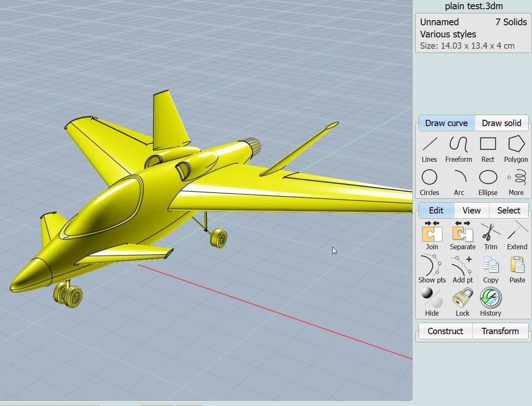The image size is (532, 406).
Task: Use the Separate command
Action: 463,236
